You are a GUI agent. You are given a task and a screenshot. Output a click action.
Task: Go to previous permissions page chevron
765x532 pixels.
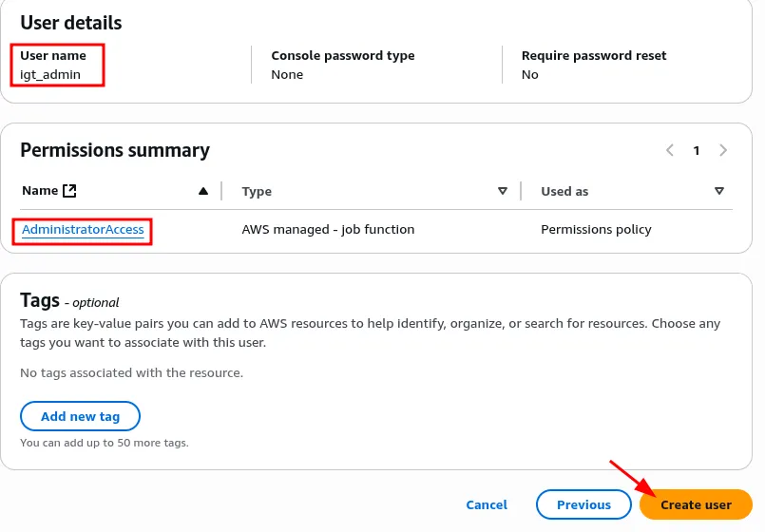670,150
